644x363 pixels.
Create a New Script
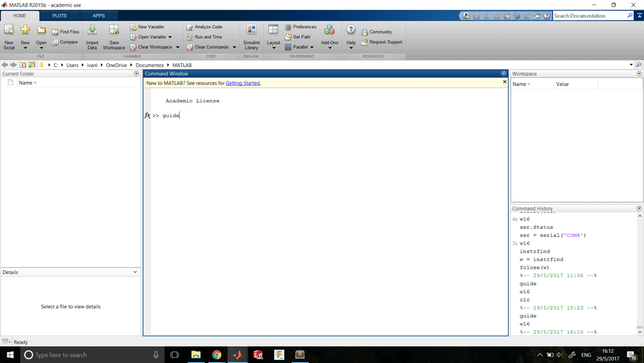point(9,37)
